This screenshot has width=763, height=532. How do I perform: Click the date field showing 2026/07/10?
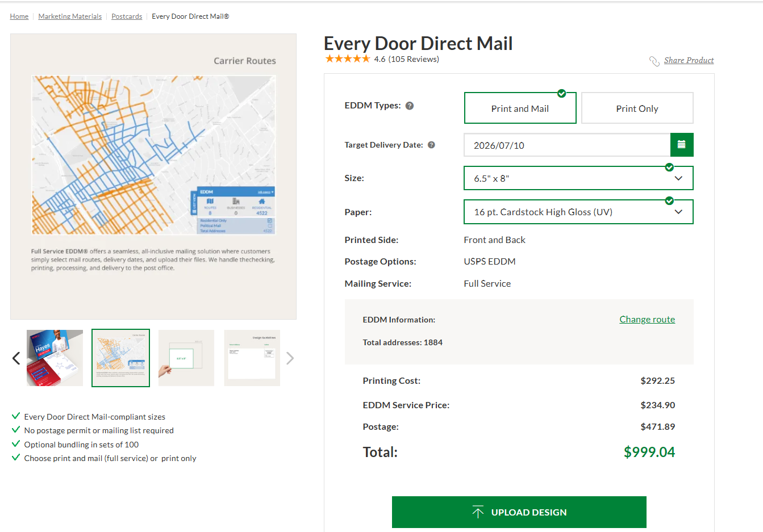pyautogui.click(x=567, y=145)
